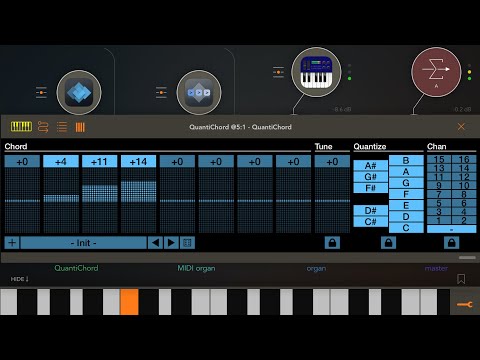Image resolution: width=480 pixels, height=360 pixels.
Task: Select the organ track label
Action: [316, 268]
